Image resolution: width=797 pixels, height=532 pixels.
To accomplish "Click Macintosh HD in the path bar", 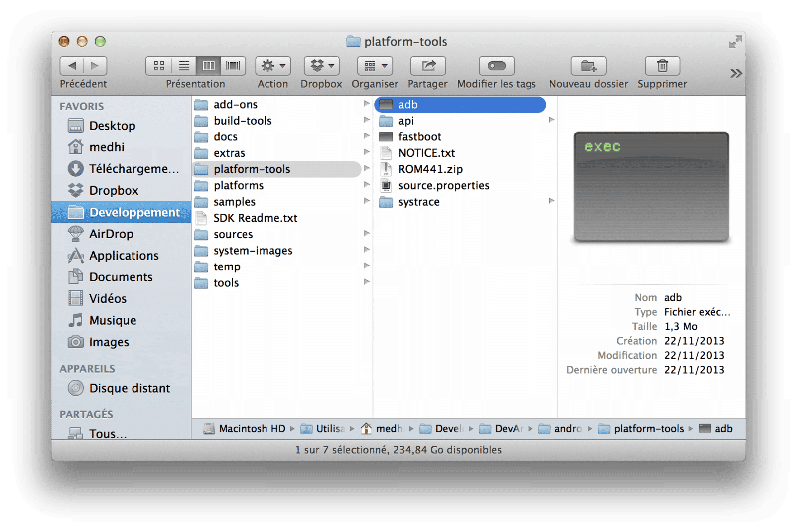I will click(252, 429).
